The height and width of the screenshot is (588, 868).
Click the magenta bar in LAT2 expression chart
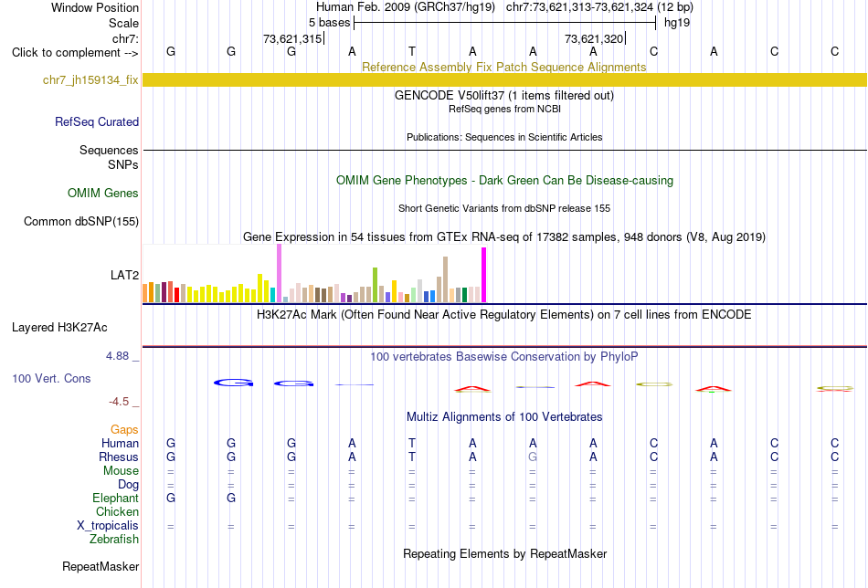coord(484,275)
